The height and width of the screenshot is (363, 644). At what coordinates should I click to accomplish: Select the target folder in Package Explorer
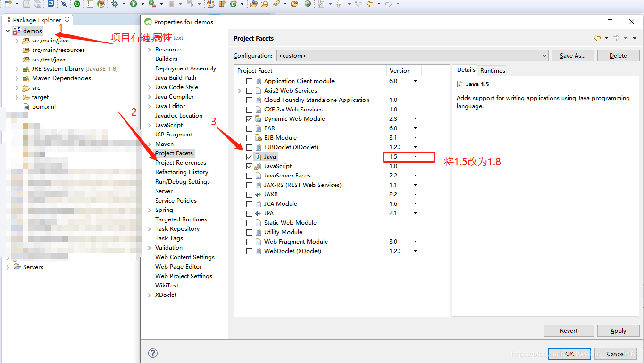tap(40, 97)
